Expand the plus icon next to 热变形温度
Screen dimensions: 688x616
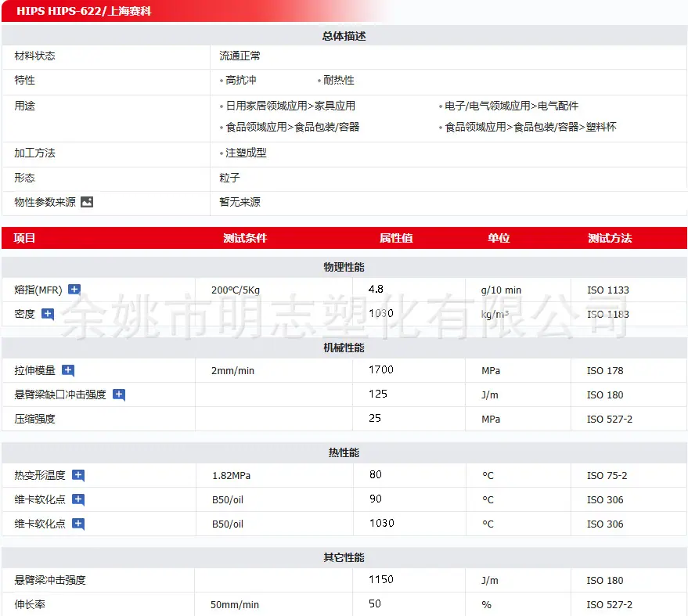pyautogui.click(x=78, y=475)
